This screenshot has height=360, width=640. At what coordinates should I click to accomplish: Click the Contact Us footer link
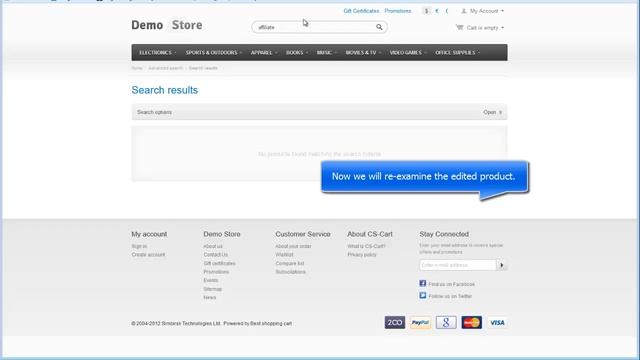pos(216,255)
